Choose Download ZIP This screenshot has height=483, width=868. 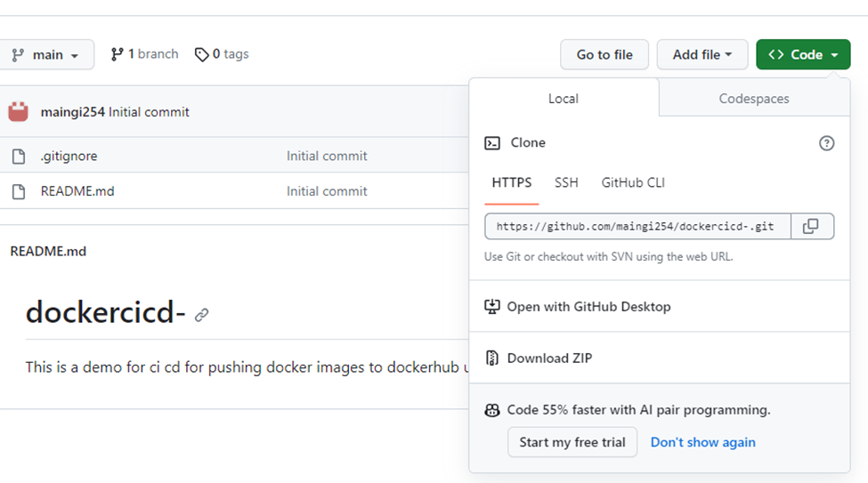549,358
